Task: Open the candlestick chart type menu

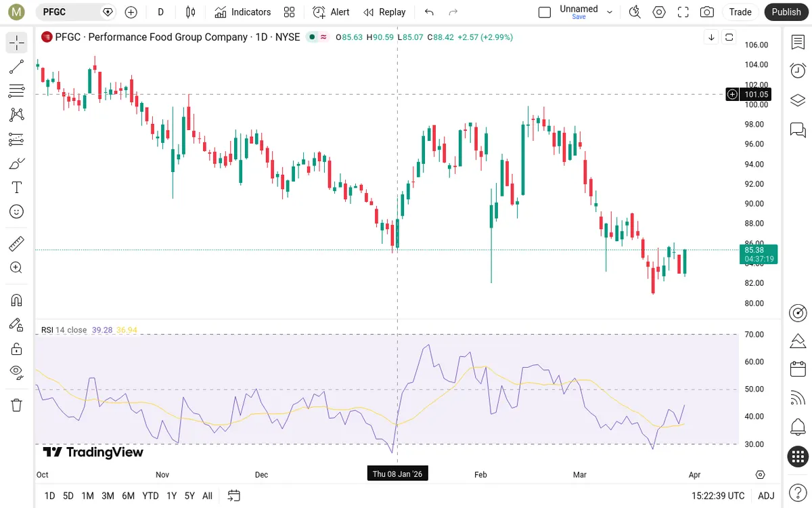Action: point(191,12)
